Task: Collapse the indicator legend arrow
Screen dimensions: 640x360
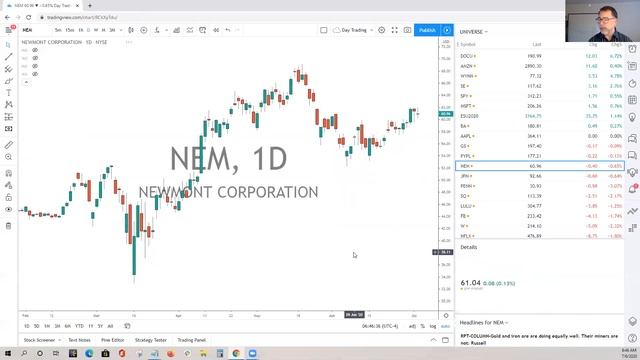Action: [x=26, y=82]
